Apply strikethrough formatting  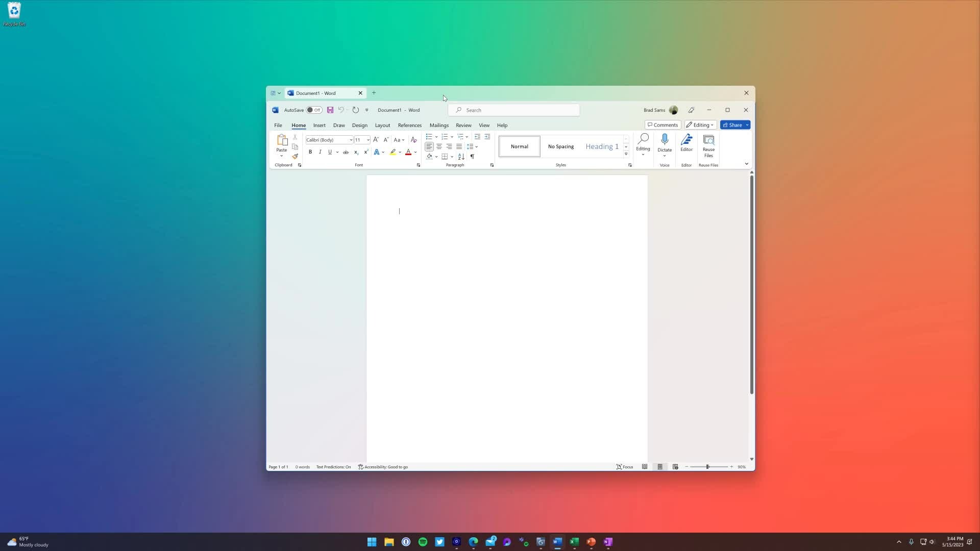tap(346, 152)
